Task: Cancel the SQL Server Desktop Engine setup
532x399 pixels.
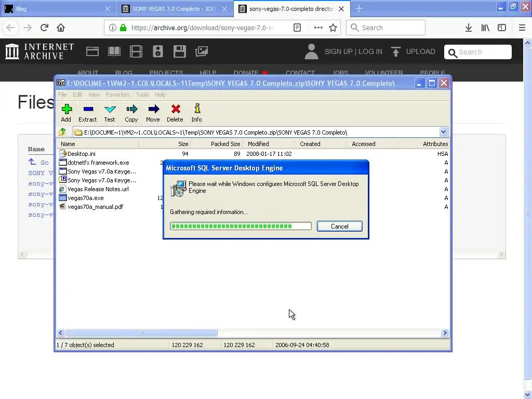Action: click(x=340, y=227)
